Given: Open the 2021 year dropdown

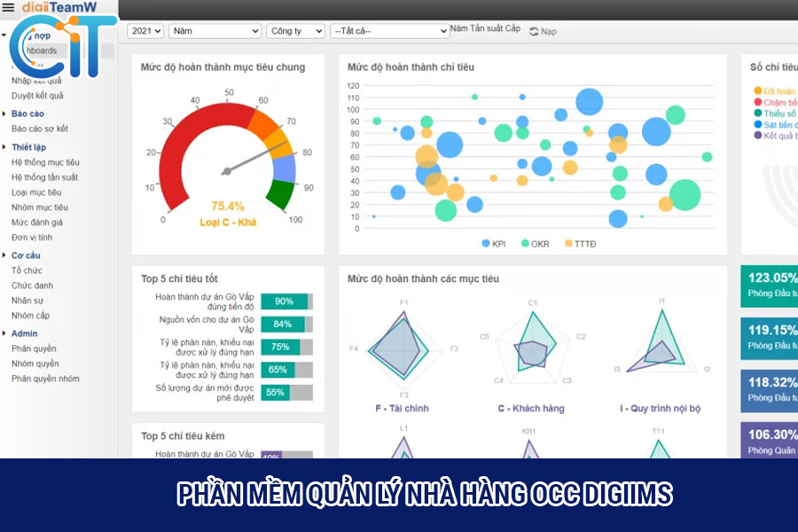Looking at the screenshot, I should tap(145, 31).
